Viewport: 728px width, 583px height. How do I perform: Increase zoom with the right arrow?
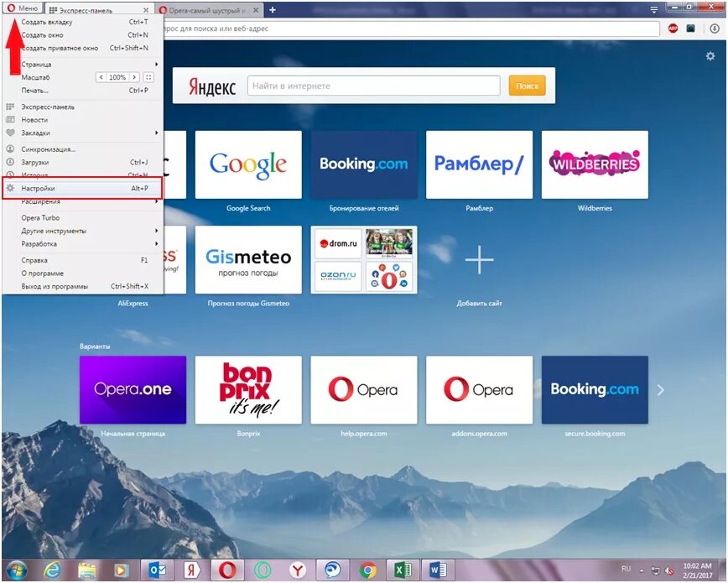134,77
